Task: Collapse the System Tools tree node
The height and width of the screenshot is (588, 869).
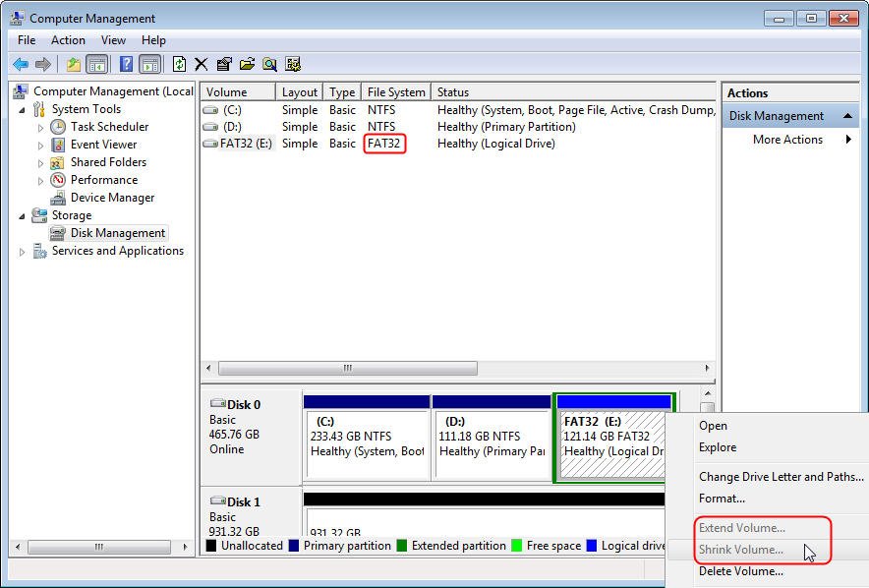Action: point(23,110)
